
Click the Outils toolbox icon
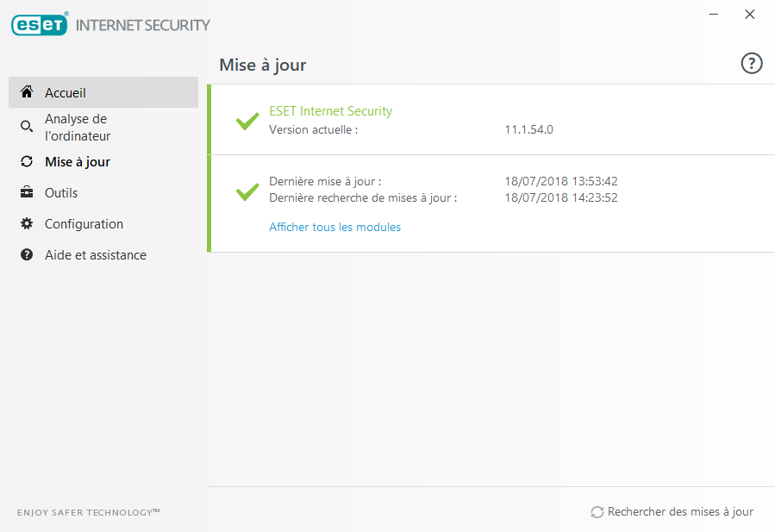coord(27,193)
